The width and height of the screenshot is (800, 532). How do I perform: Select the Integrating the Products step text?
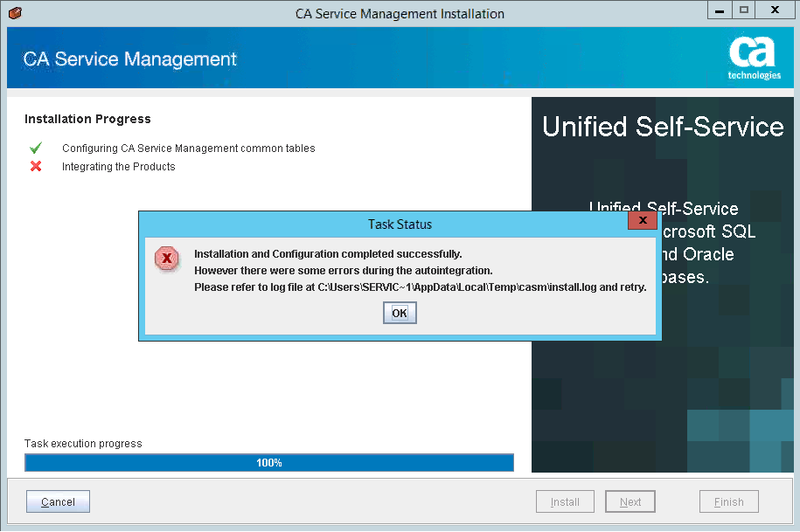(x=119, y=167)
